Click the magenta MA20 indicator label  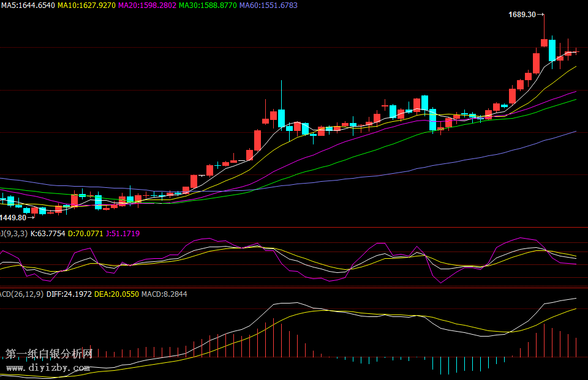coord(147,6)
